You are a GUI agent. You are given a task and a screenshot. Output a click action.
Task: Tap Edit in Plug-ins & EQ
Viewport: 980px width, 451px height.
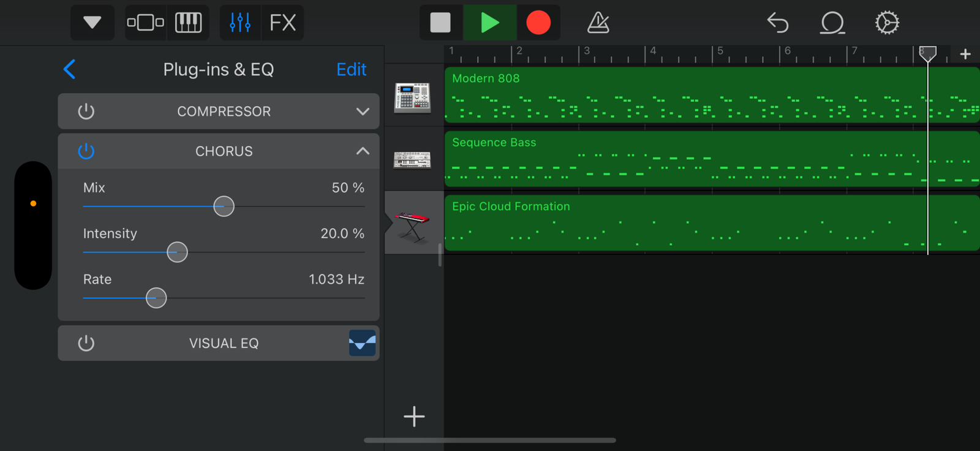pos(352,69)
